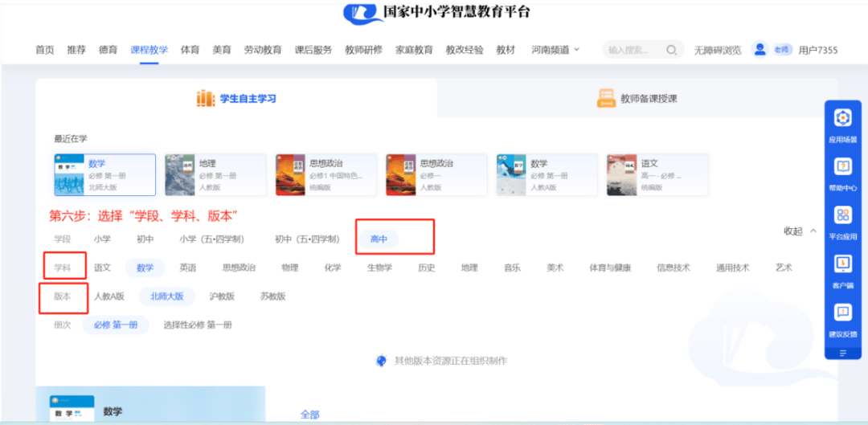Switch to 教师备课授课 tab
The image size is (868, 425).
coord(637,99)
